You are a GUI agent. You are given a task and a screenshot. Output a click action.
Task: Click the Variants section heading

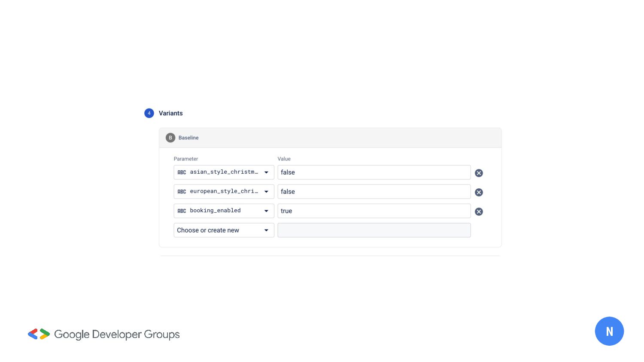coord(170,113)
